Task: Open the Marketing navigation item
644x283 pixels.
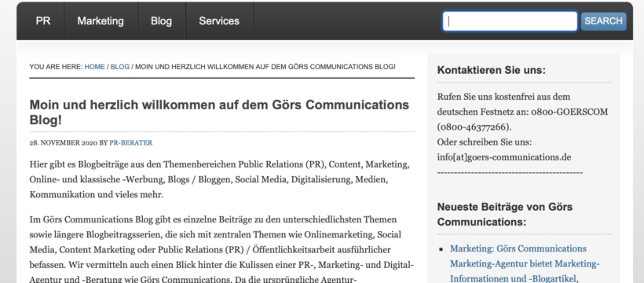Action: point(101,21)
